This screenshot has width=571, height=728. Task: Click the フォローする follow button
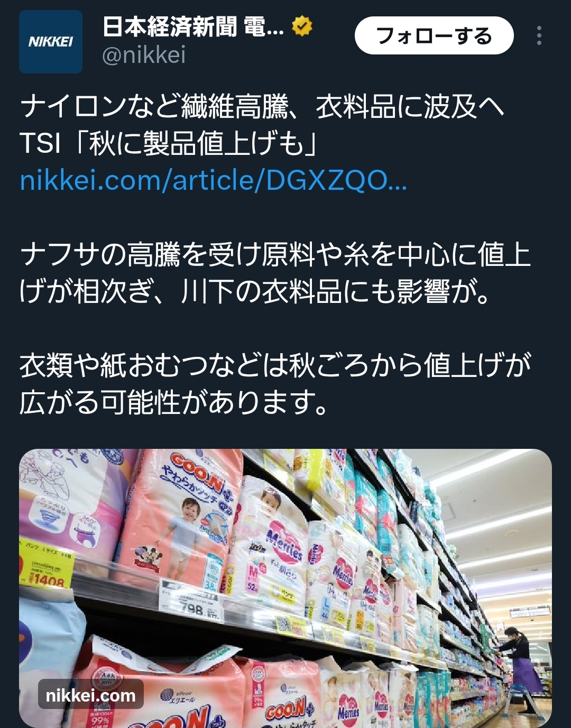point(434,35)
